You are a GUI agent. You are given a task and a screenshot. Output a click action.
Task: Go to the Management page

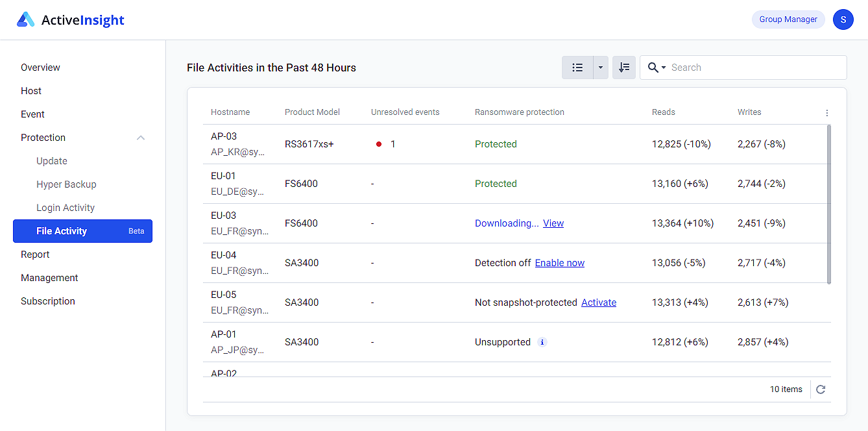pos(49,278)
